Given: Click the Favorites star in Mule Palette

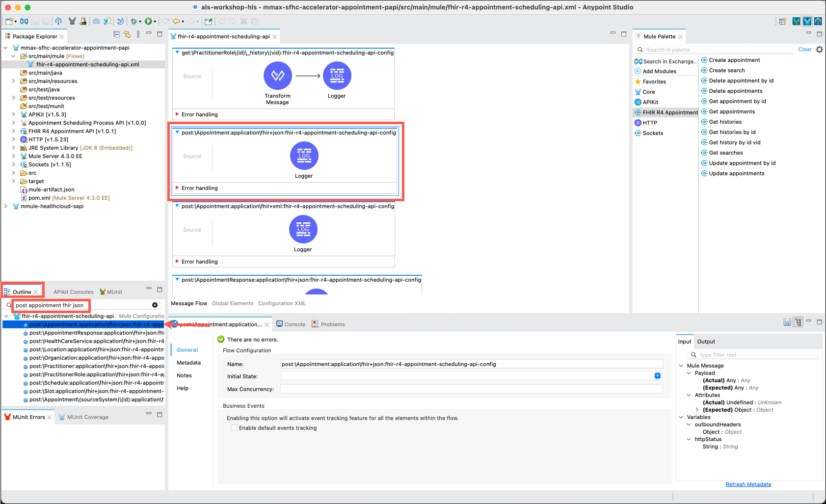Looking at the screenshot, I should coord(638,81).
